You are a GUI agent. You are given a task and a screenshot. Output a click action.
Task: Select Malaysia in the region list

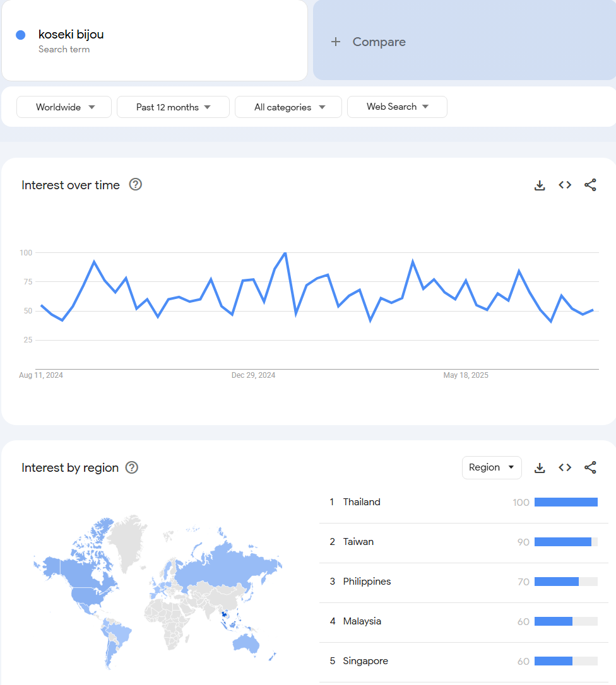pos(463,622)
